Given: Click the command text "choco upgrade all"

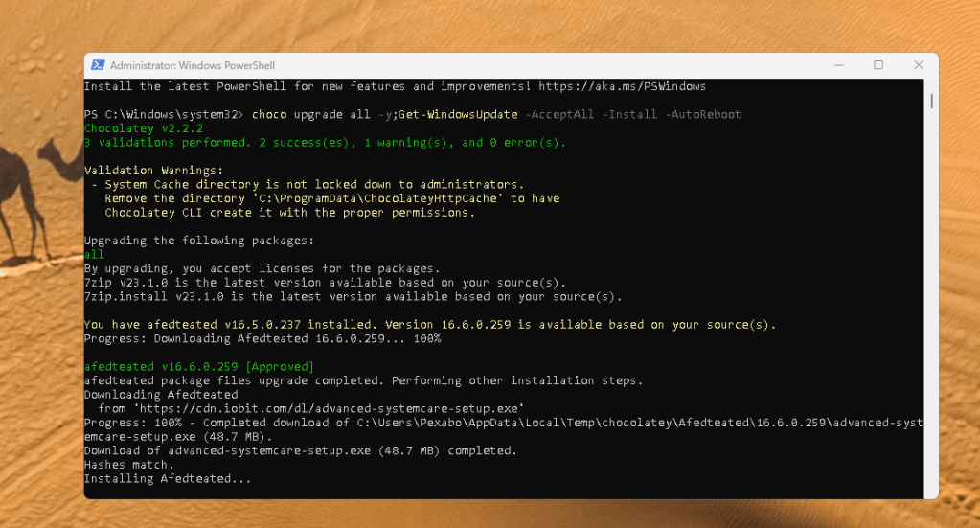Looking at the screenshot, I should (x=311, y=114).
